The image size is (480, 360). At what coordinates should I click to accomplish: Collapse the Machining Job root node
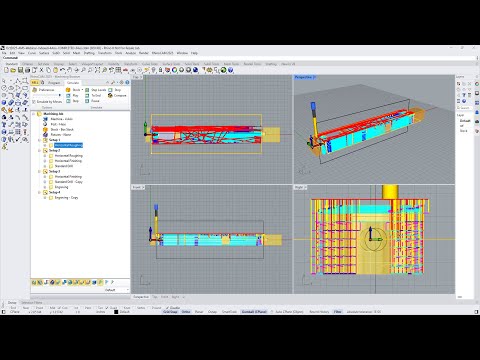(x=34, y=114)
